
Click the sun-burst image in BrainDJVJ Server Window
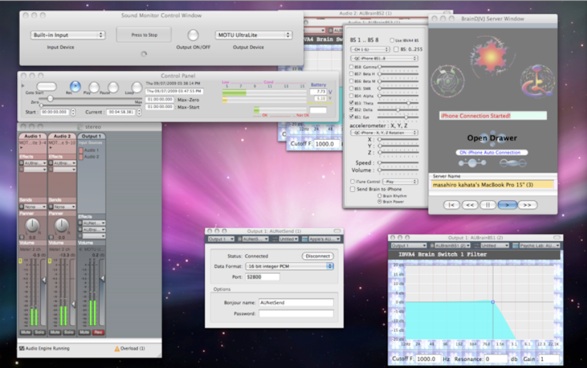click(491, 56)
